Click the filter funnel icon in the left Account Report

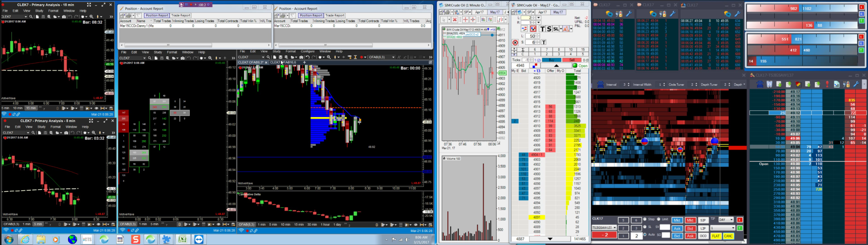point(138,16)
